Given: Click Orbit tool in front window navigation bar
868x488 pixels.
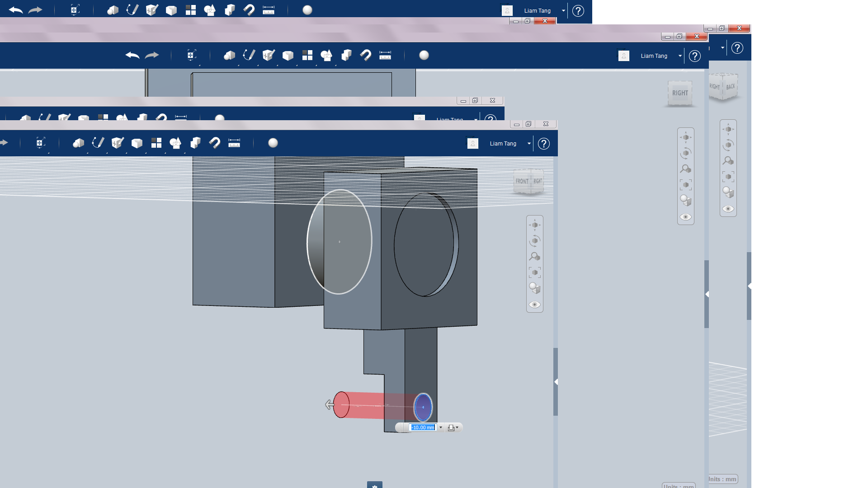Looking at the screenshot, I should (x=535, y=241).
